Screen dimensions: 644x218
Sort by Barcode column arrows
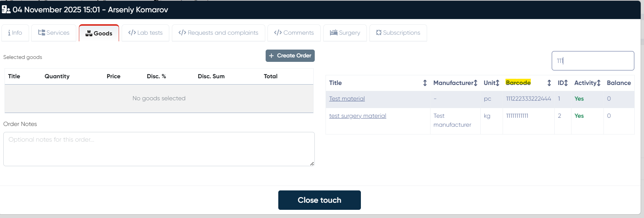549,83
